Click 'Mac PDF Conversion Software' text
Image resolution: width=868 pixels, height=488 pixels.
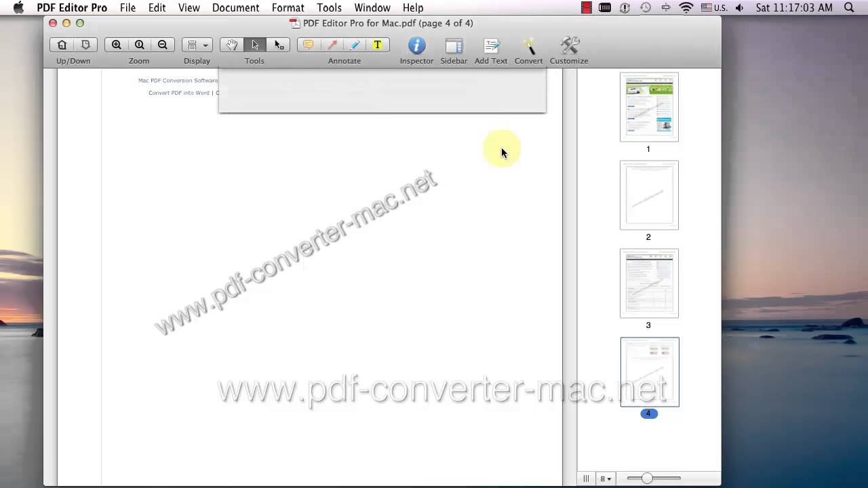pos(178,81)
